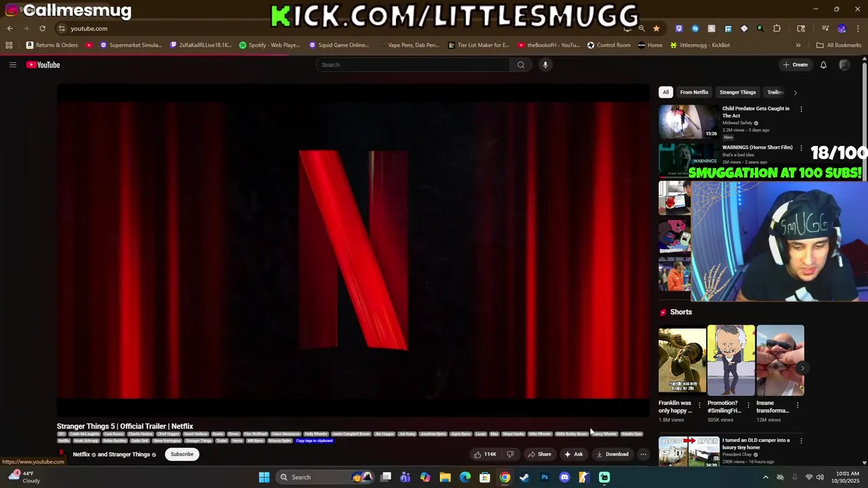Open Microsoft Edge from the taskbar
The image size is (868, 488).
pos(465,477)
